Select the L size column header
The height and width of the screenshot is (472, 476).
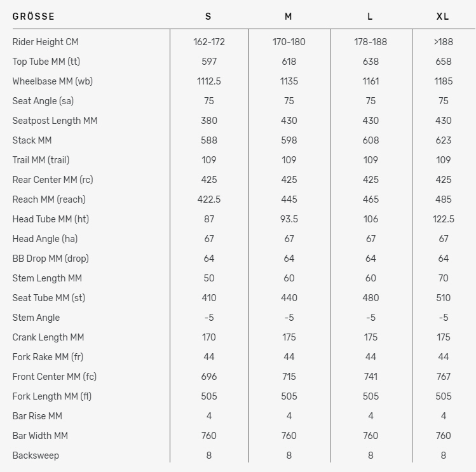370,17
